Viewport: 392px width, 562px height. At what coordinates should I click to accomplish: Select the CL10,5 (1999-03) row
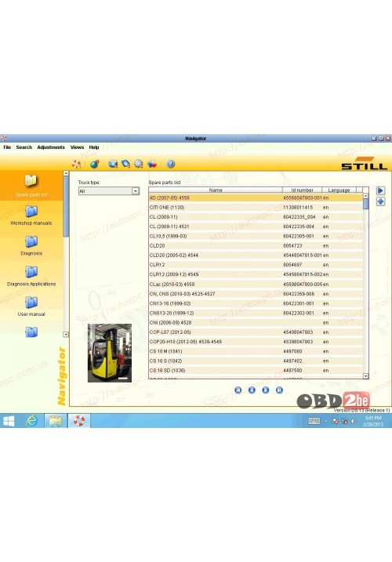(256, 236)
